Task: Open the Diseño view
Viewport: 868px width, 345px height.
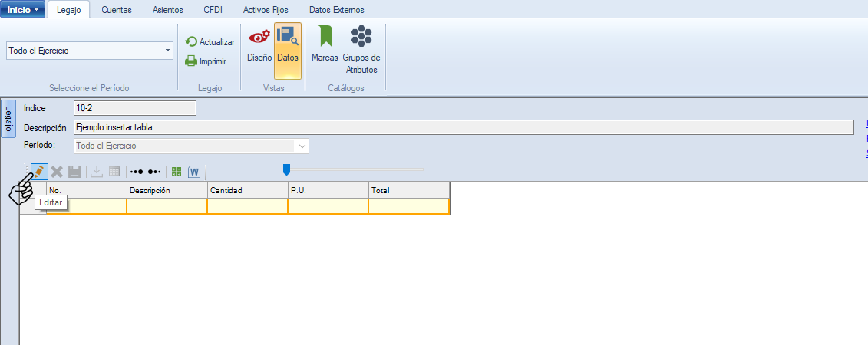Action: [x=259, y=46]
